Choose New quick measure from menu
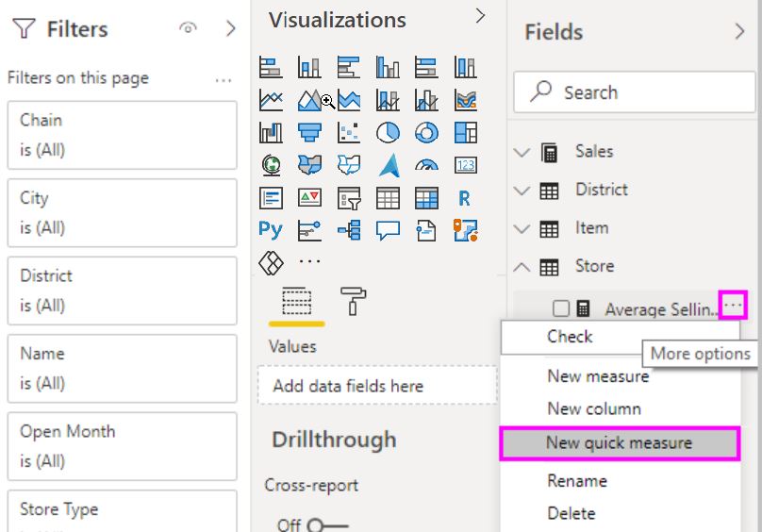The height and width of the screenshot is (532, 762). pos(619,442)
